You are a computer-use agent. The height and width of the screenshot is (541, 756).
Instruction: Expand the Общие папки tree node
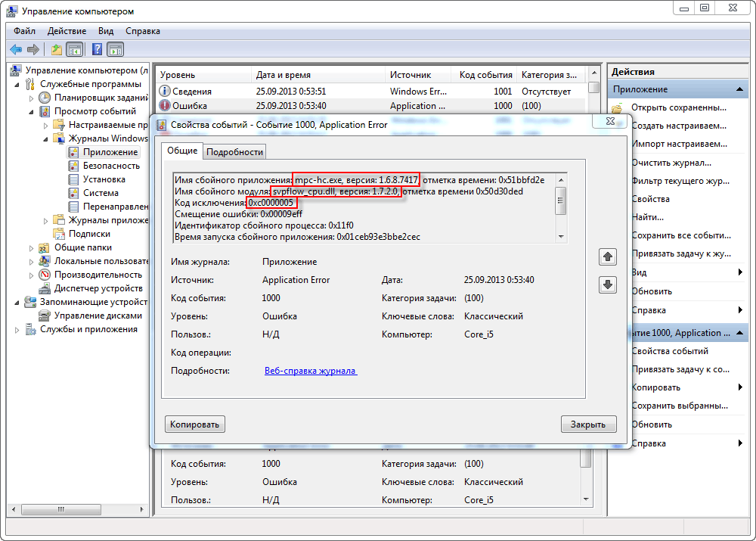[x=31, y=247]
